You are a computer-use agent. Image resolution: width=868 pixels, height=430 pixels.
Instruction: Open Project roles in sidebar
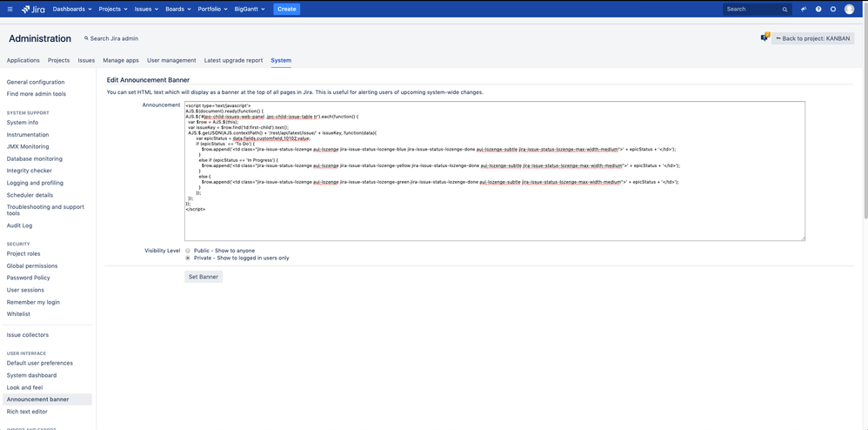23,254
